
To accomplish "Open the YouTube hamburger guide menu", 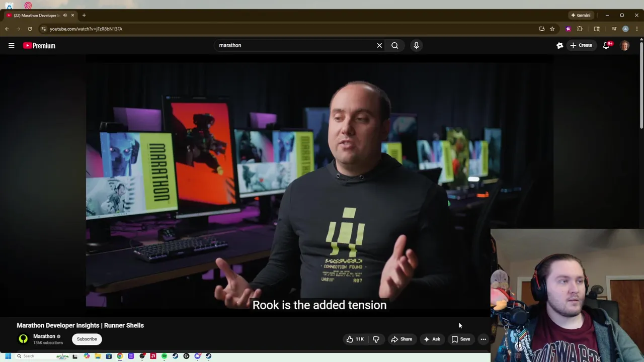I will tap(11, 45).
